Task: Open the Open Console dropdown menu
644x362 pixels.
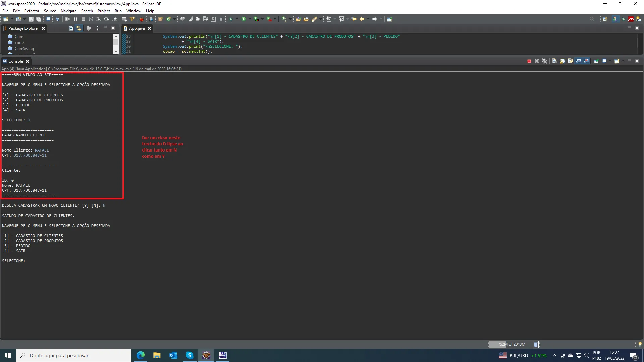Action: point(623,61)
